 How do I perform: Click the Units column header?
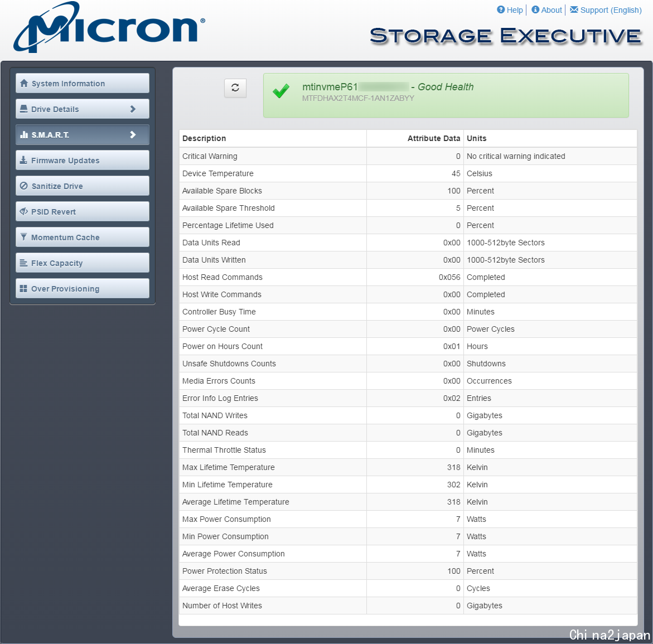pos(476,138)
